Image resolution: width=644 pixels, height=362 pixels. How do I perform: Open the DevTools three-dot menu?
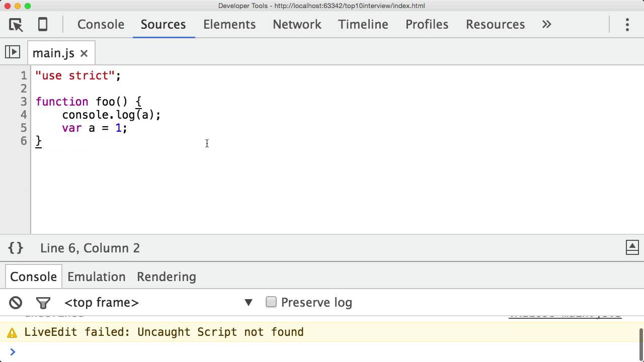coord(627,25)
